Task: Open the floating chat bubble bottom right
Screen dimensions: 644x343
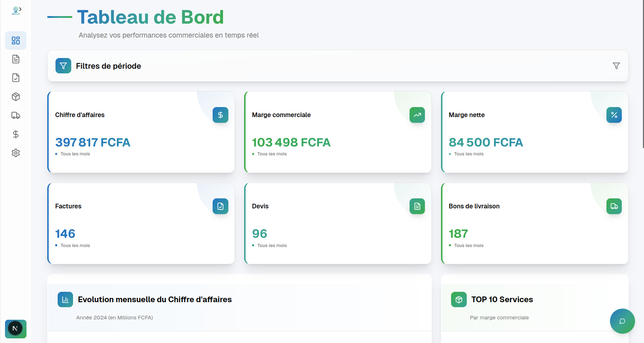Action: pos(622,321)
